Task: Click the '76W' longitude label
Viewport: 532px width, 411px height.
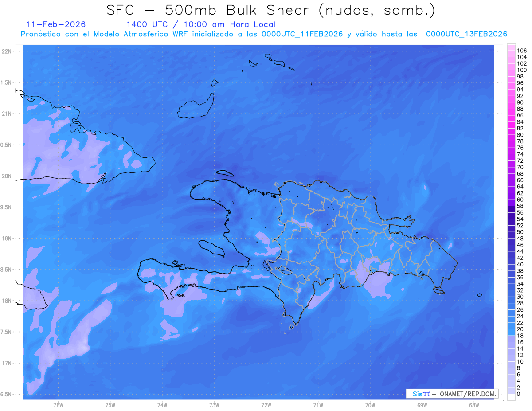Action: click(x=58, y=405)
